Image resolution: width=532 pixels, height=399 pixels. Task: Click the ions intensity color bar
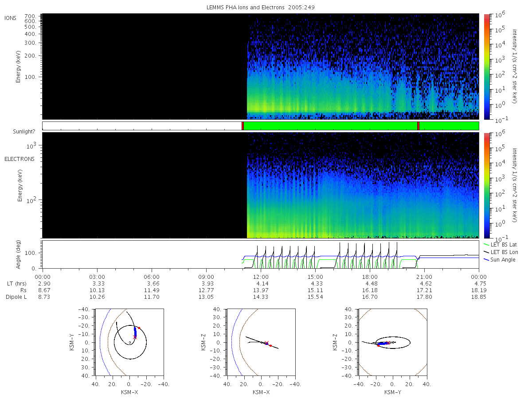[487, 66]
